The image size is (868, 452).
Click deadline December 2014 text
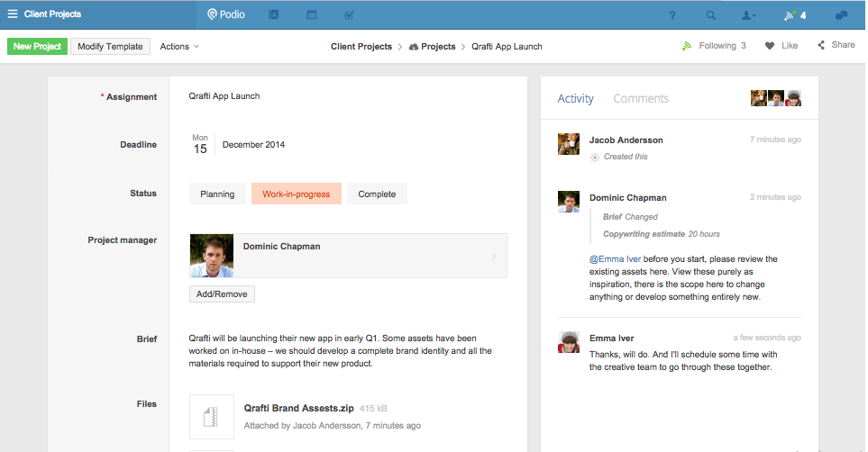pos(253,145)
